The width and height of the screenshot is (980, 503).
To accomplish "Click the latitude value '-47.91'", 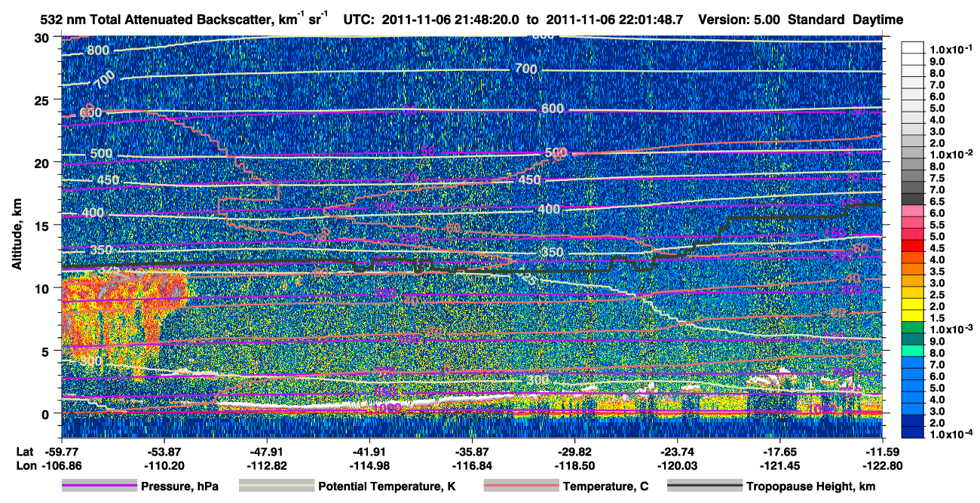I will pyautogui.click(x=266, y=450).
